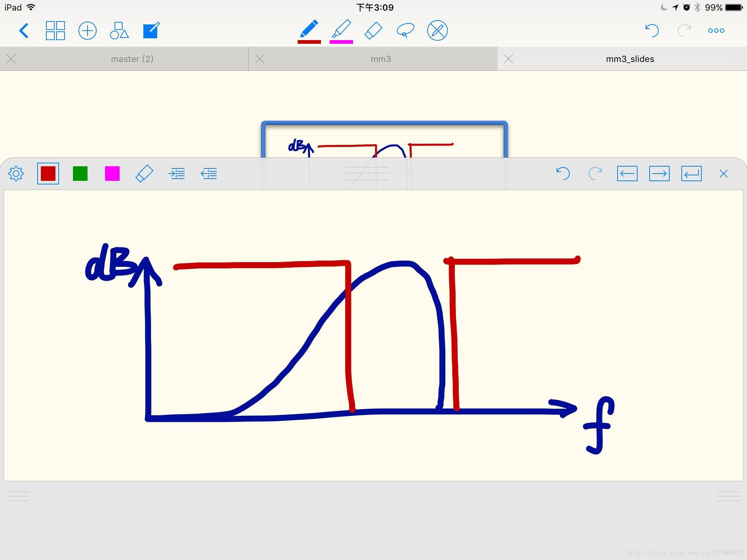Decrease indent in zoom window
The width and height of the screenshot is (747, 560).
pyautogui.click(x=209, y=174)
